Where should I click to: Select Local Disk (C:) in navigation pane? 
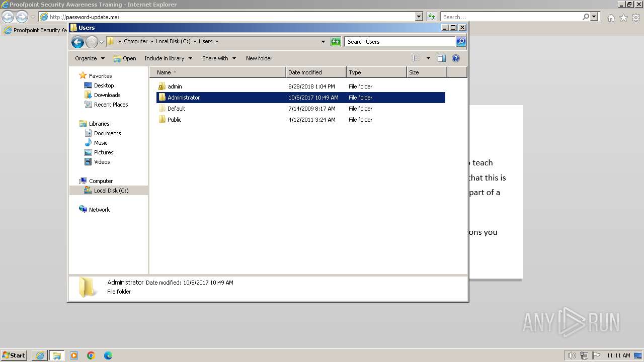(x=109, y=191)
